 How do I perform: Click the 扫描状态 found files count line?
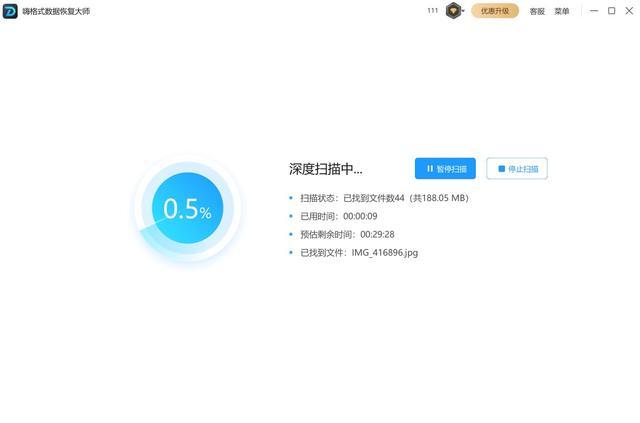point(384,198)
